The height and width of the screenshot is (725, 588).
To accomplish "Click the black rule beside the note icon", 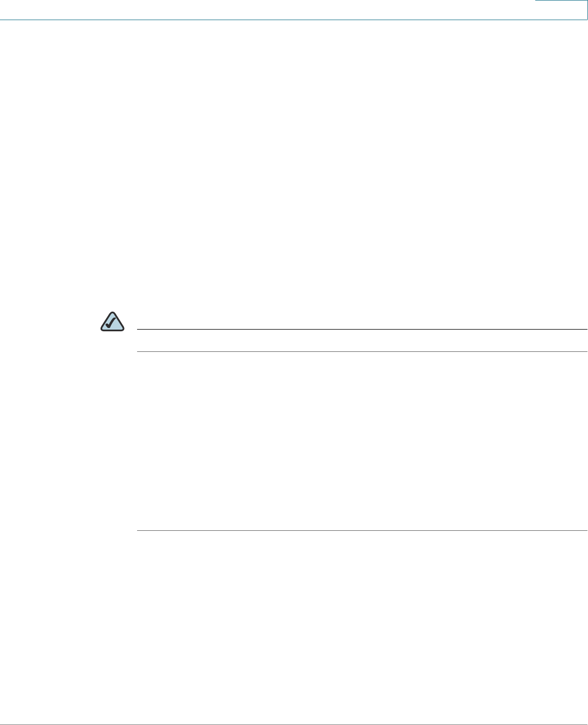I will pyautogui.click(x=362, y=329).
